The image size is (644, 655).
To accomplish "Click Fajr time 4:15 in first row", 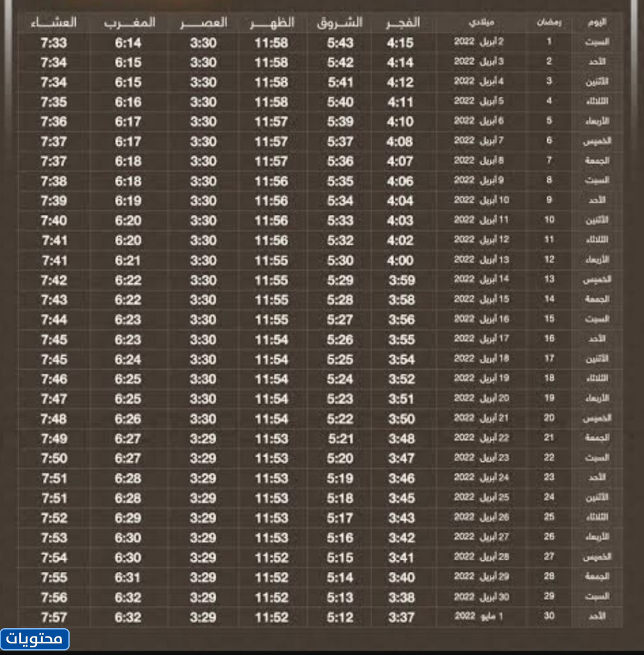I will (x=400, y=43).
